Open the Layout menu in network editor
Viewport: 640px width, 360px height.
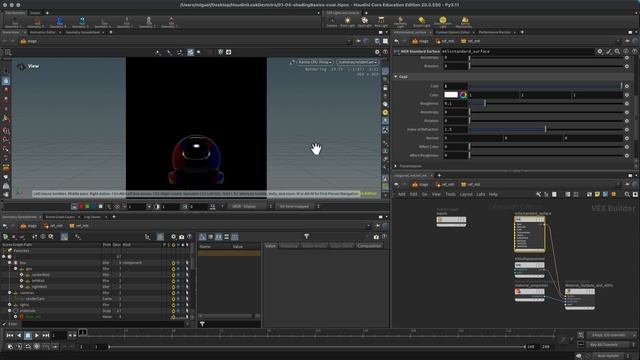click(466, 194)
